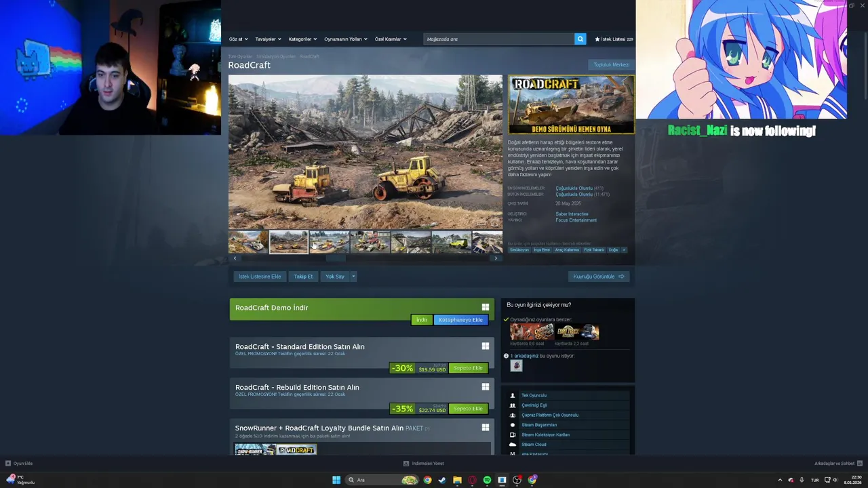Expand more tags with plus button
Image resolution: width=868 pixels, height=488 pixels.
click(x=624, y=249)
